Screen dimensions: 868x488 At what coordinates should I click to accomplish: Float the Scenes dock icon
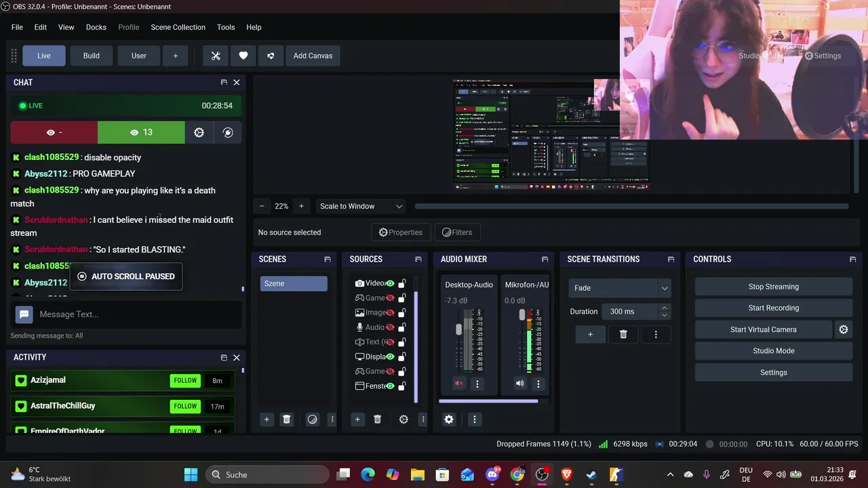click(x=328, y=260)
